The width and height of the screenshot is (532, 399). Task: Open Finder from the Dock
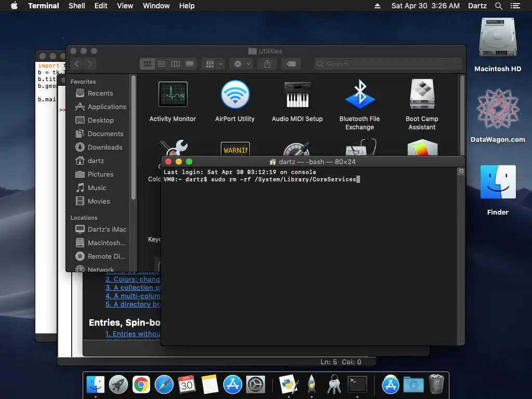pos(96,384)
